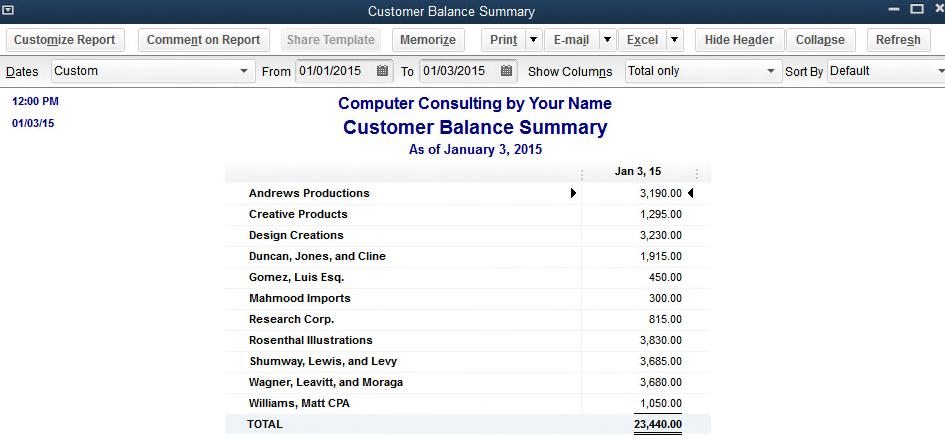Open the From date calendar picker
The height and width of the screenshot is (439, 945).
click(383, 71)
